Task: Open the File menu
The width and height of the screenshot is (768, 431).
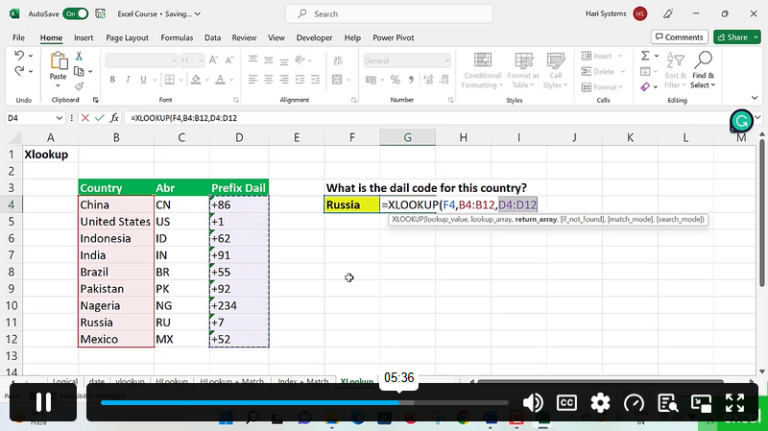Action: tap(19, 37)
